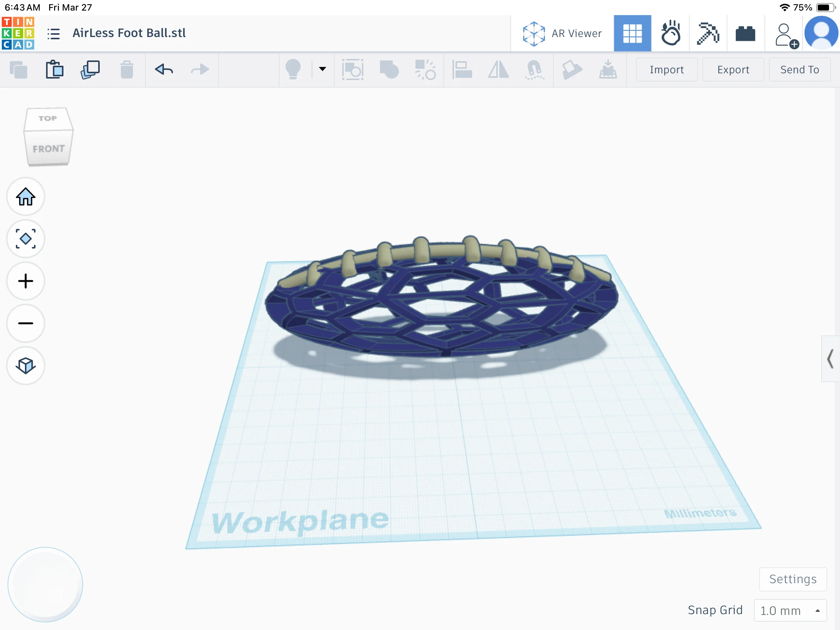840x630 pixels.
Task: Redo the last action
Action: (x=200, y=69)
